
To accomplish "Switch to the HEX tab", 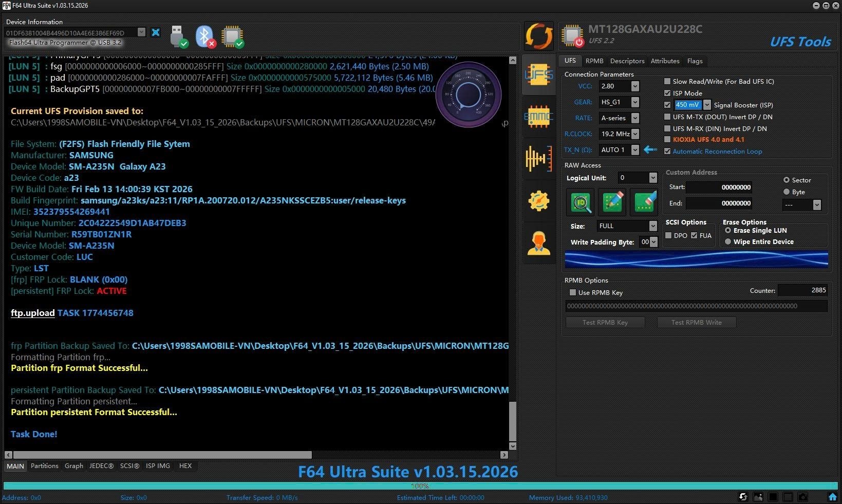I will tap(185, 465).
